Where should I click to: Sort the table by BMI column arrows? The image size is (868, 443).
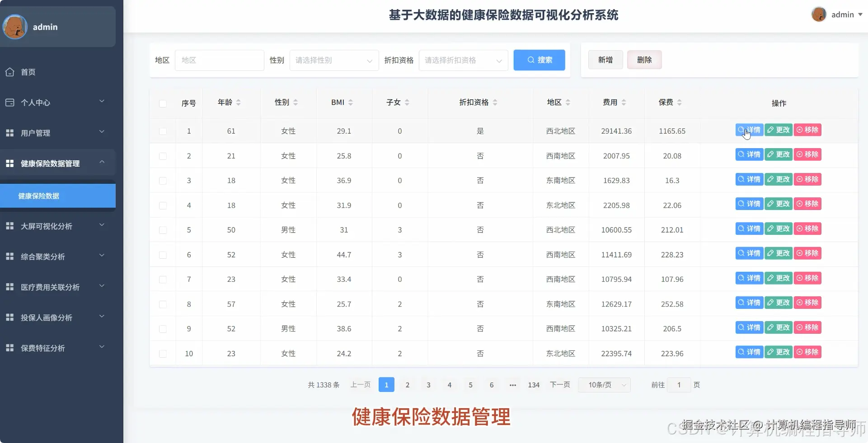[351, 103]
